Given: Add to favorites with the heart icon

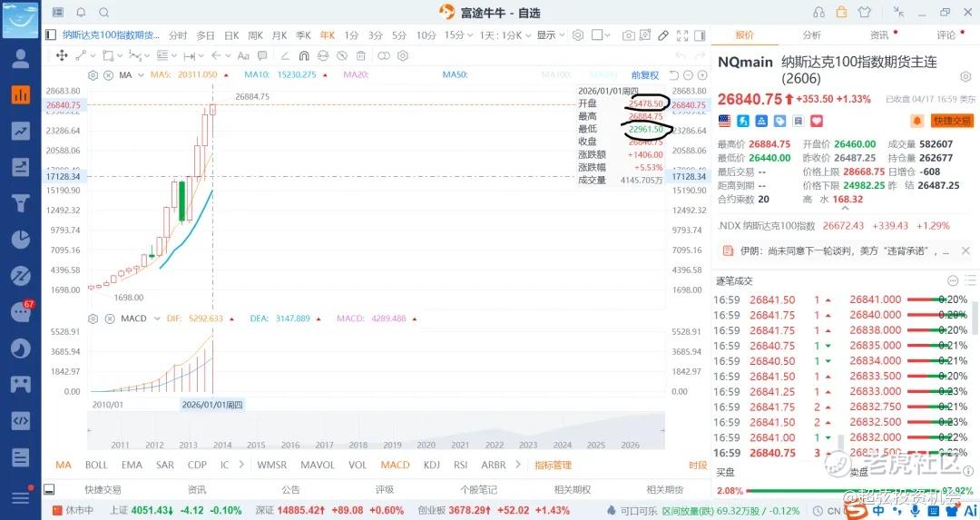Looking at the screenshot, I should coord(817,121).
